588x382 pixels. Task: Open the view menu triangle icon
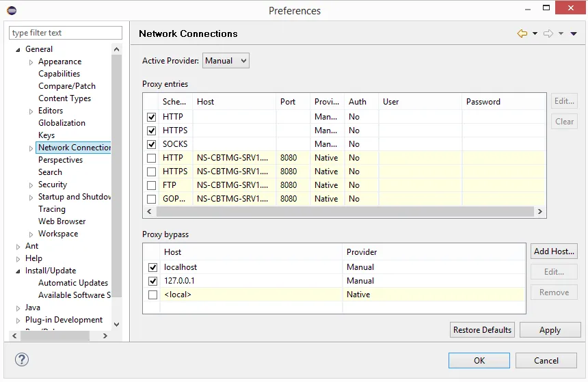(x=574, y=33)
